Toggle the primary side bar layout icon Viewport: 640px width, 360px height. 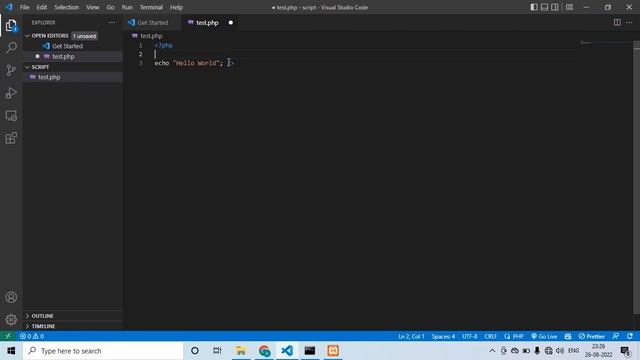pos(534,7)
